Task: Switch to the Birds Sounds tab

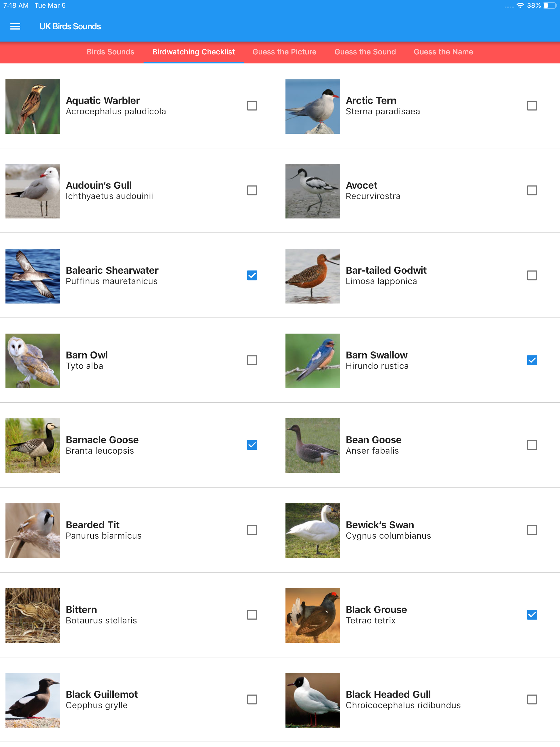Action: (x=110, y=52)
